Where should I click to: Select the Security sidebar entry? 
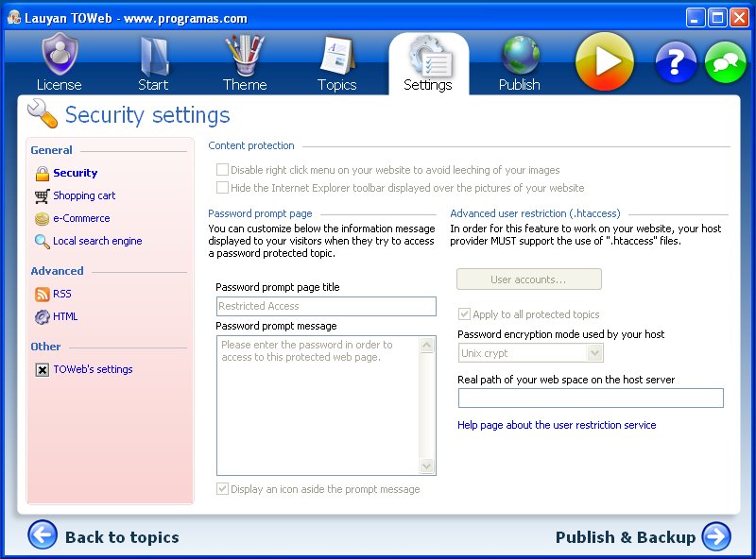[x=76, y=173]
